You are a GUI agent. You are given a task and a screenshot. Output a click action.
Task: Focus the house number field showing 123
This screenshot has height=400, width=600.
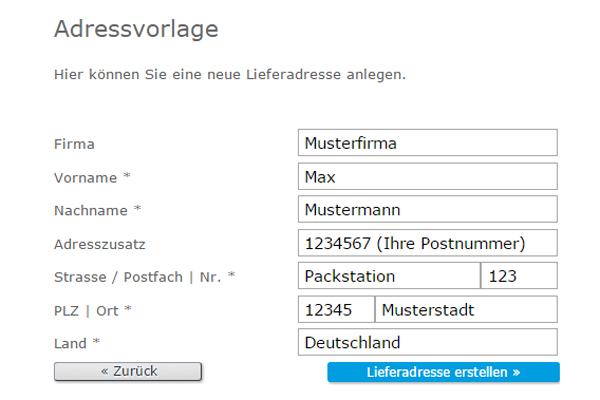[519, 276]
